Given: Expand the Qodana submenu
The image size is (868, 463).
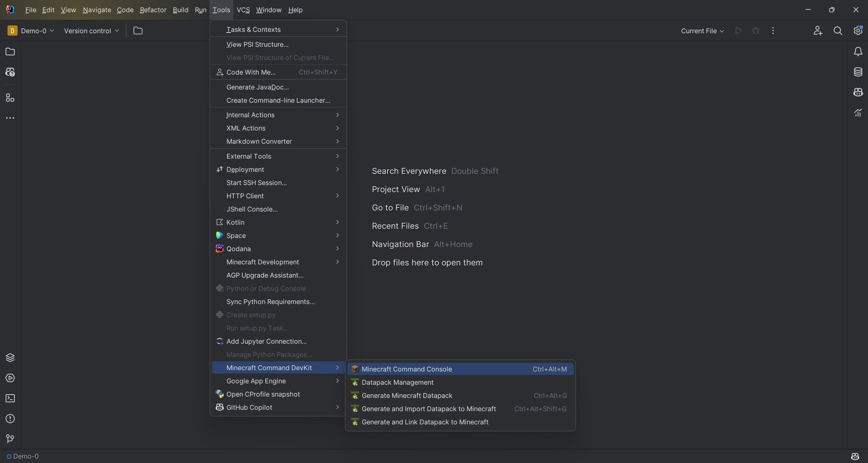Looking at the screenshot, I should [x=278, y=249].
